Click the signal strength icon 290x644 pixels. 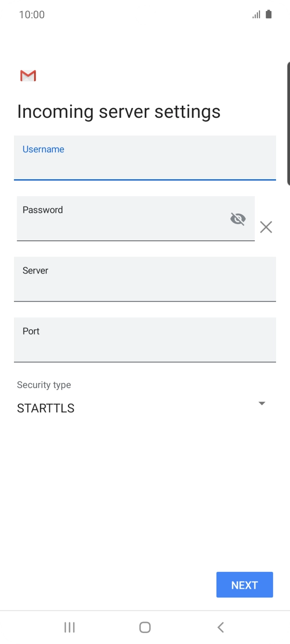click(x=255, y=14)
